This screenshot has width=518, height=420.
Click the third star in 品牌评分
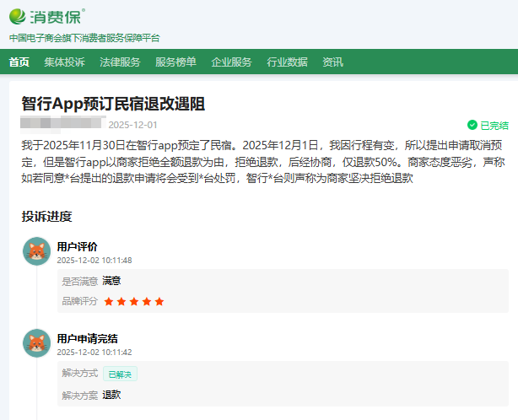tap(134, 301)
